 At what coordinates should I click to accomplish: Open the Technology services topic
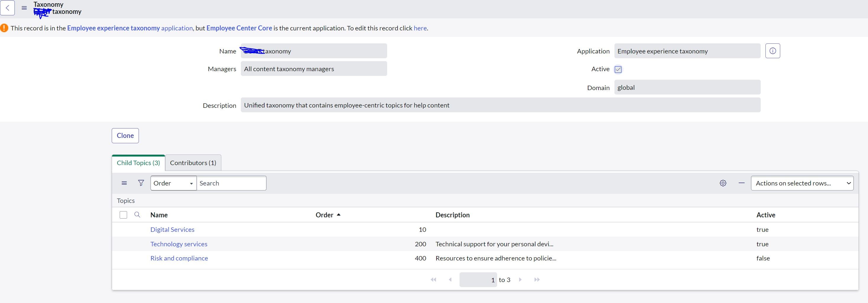tap(179, 244)
